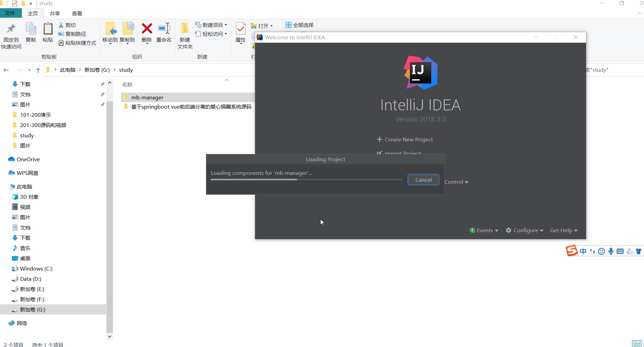
Task: Click 复制路径 in the ribbon
Action: pyautogui.click(x=72, y=34)
